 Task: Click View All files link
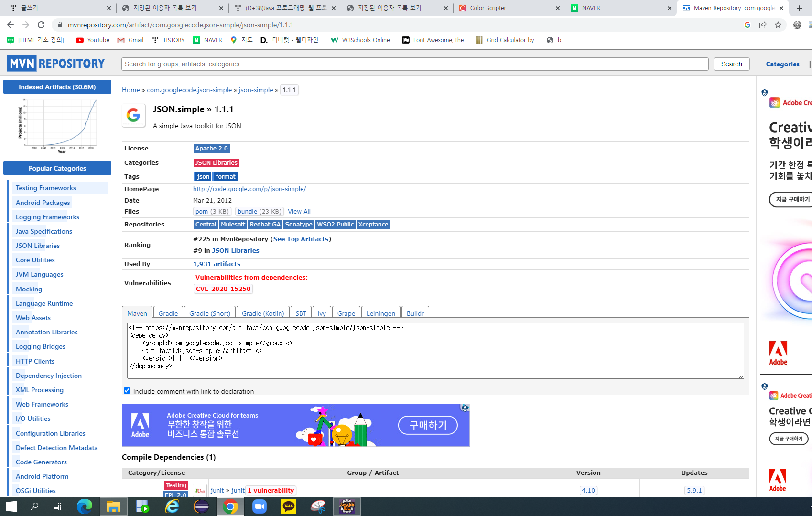(299, 211)
